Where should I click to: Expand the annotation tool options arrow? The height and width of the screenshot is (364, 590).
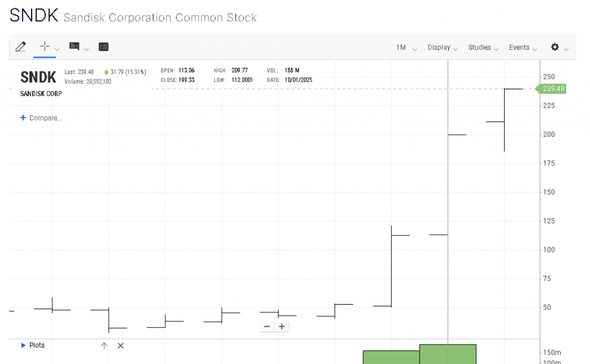point(86,49)
